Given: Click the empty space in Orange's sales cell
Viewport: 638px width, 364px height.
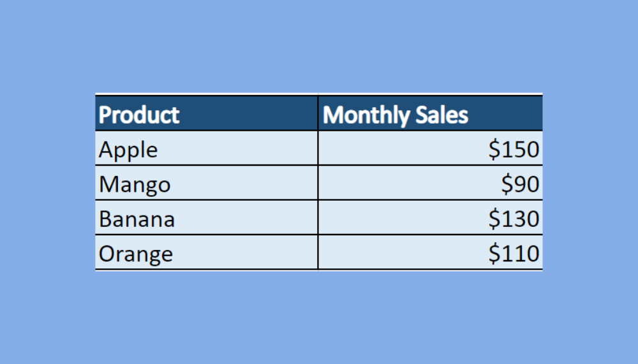Looking at the screenshot, I should click(396, 254).
